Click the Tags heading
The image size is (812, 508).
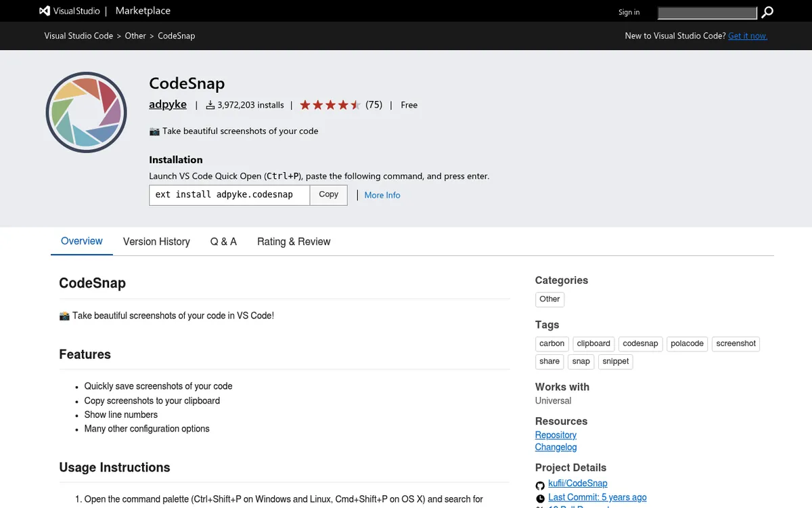coord(547,325)
